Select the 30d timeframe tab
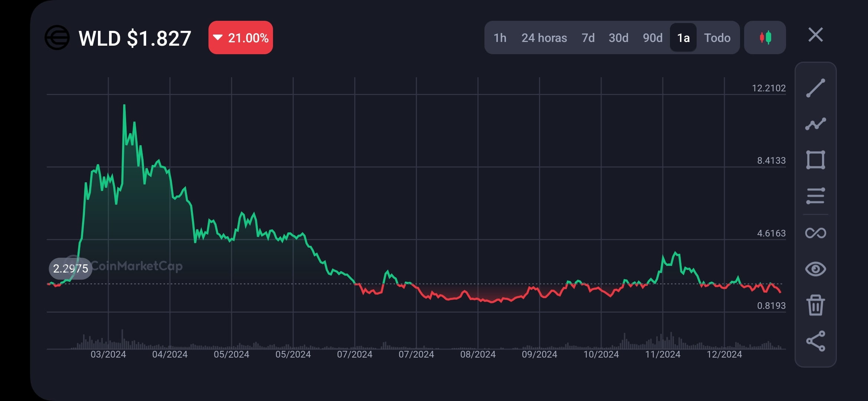The image size is (868, 401). 618,38
